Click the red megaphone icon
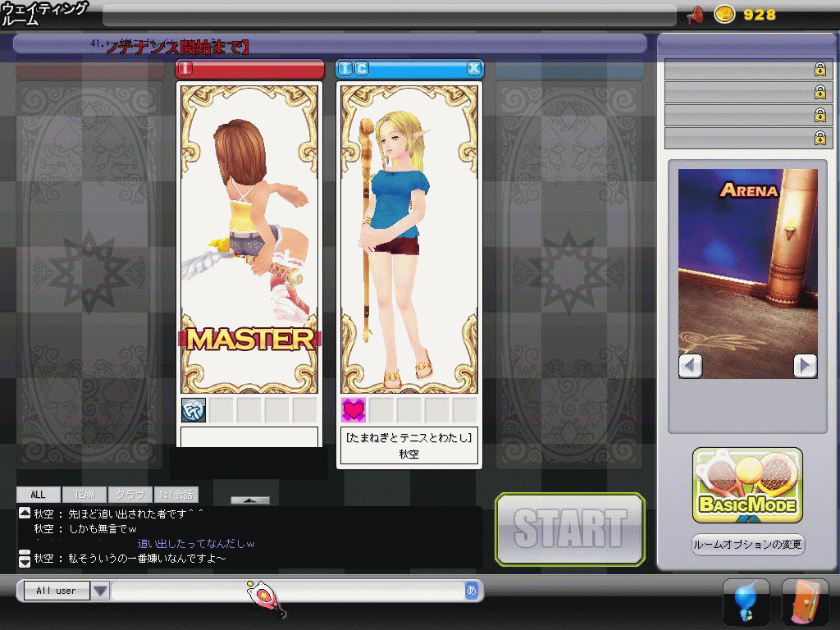The image size is (840, 630). click(x=696, y=15)
